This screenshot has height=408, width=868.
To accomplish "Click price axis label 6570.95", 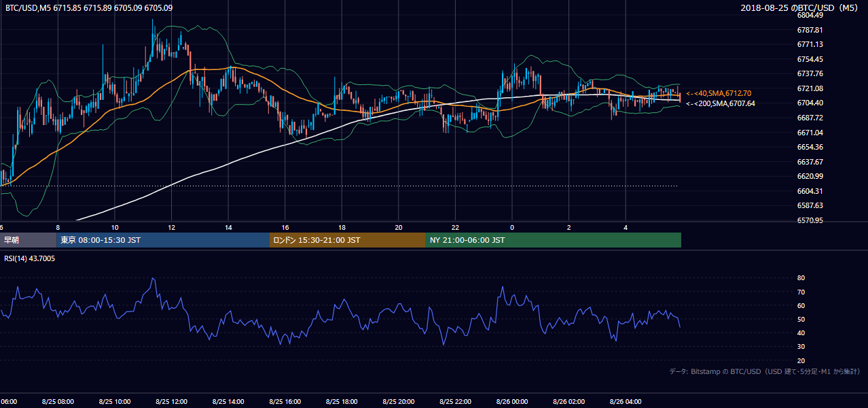I will [x=810, y=220].
